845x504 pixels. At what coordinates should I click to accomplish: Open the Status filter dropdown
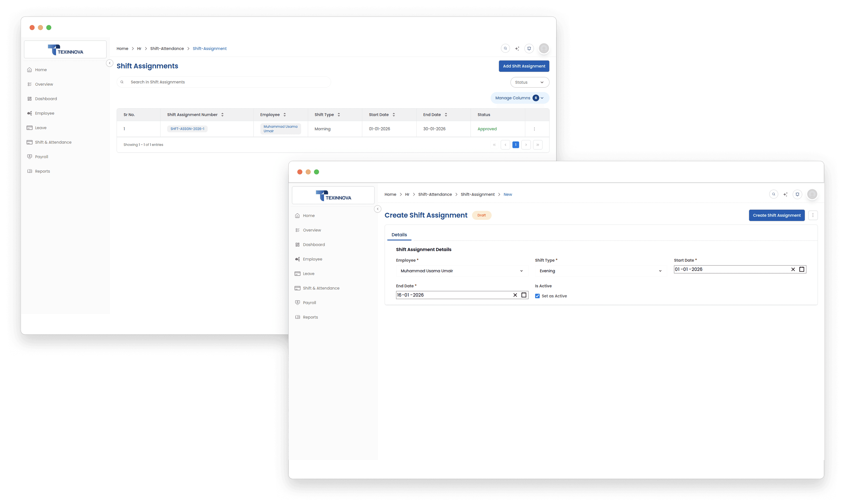[529, 82]
